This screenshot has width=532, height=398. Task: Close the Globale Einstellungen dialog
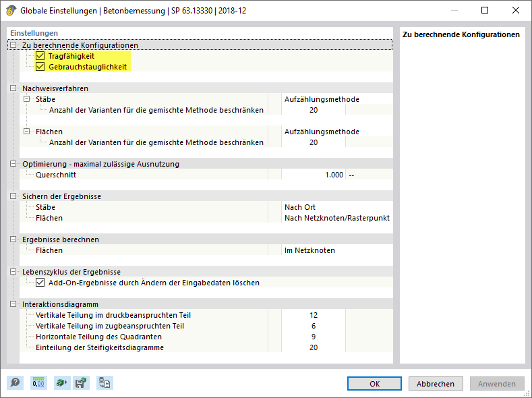click(516, 10)
